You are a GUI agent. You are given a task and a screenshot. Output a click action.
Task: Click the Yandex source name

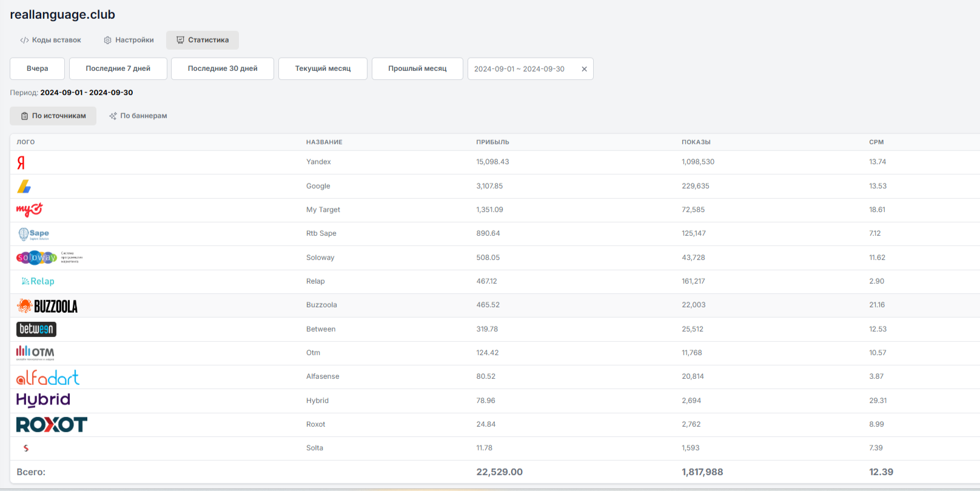coord(318,162)
